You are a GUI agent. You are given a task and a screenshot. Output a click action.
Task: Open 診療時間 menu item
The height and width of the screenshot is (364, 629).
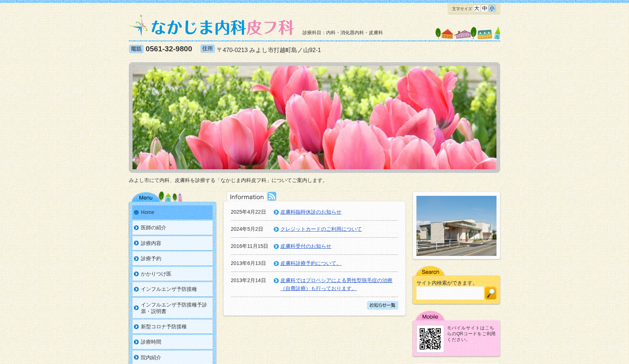pyautogui.click(x=173, y=342)
